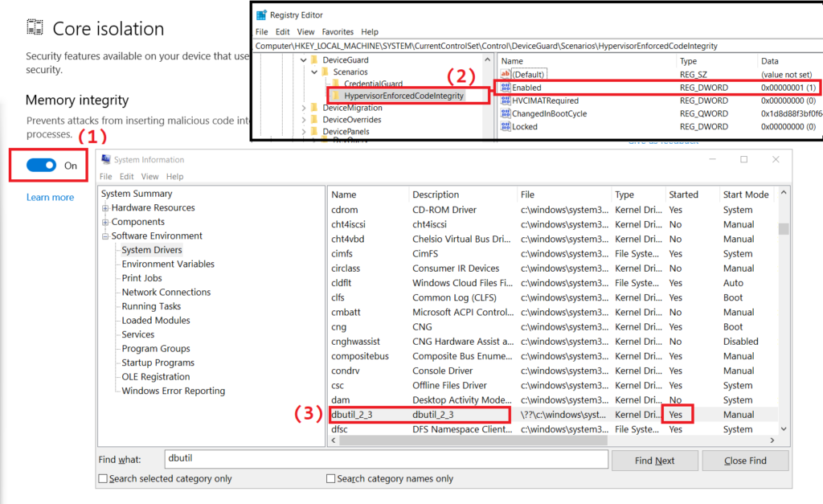Image resolution: width=823 pixels, height=504 pixels.
Task: Expand the DeviceOverrides registry key
Action: click(x=303, y=120)
